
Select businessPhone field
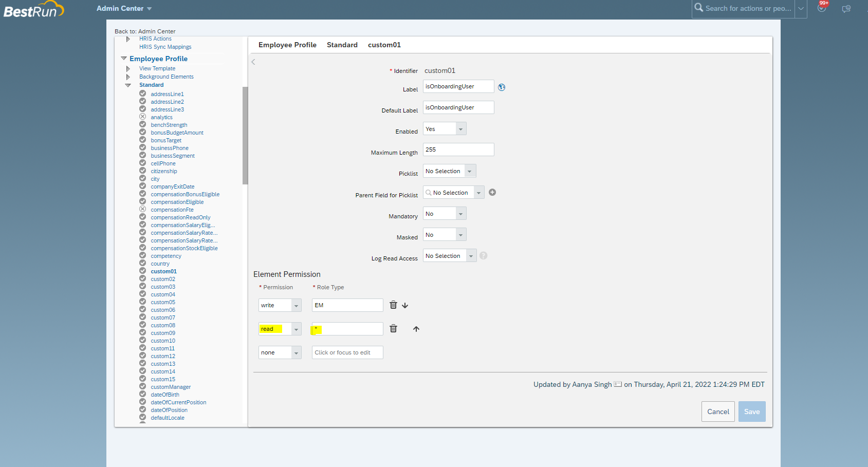point(170,148)
